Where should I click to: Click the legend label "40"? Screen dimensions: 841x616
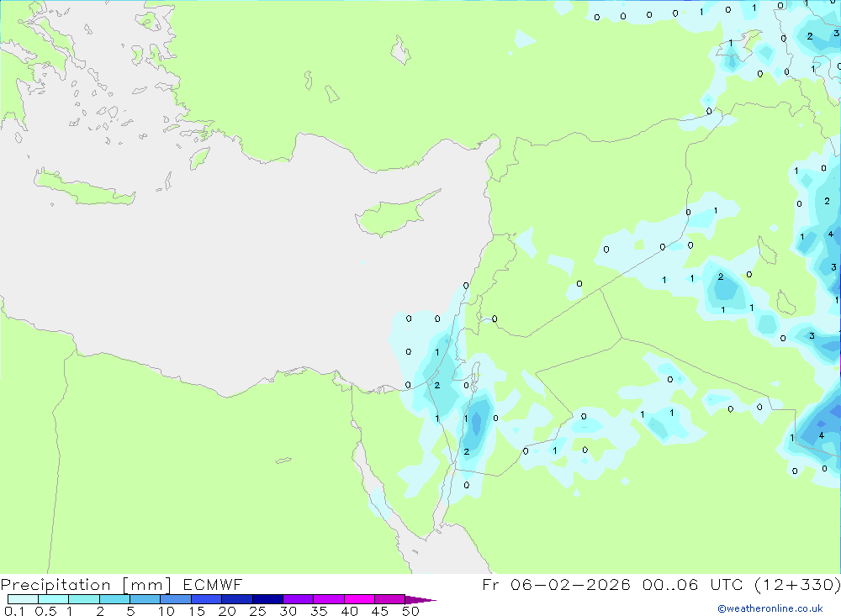(x=349, y=611)
